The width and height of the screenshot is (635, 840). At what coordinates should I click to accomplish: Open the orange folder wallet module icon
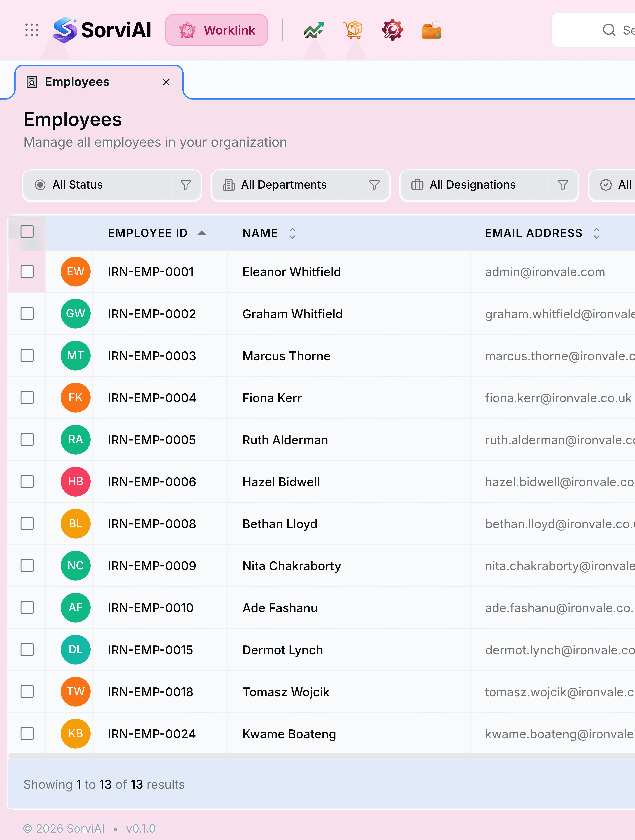tap(431, 30)
